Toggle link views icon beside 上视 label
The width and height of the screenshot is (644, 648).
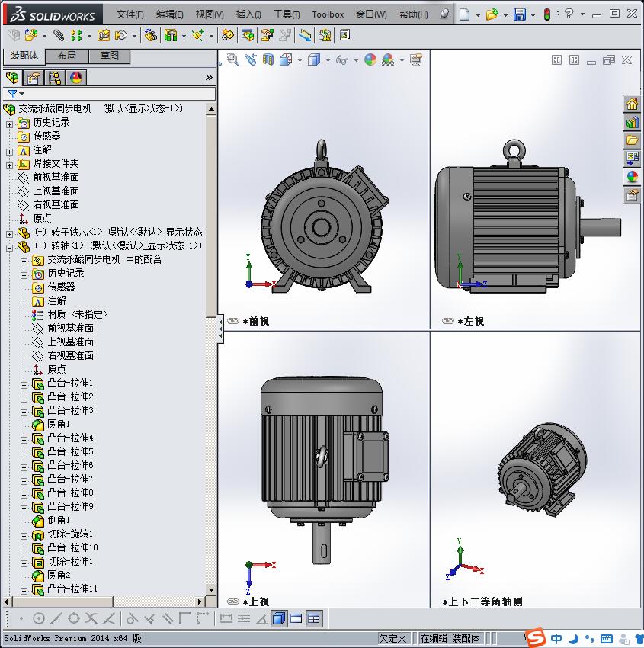[x=233, y=601]
